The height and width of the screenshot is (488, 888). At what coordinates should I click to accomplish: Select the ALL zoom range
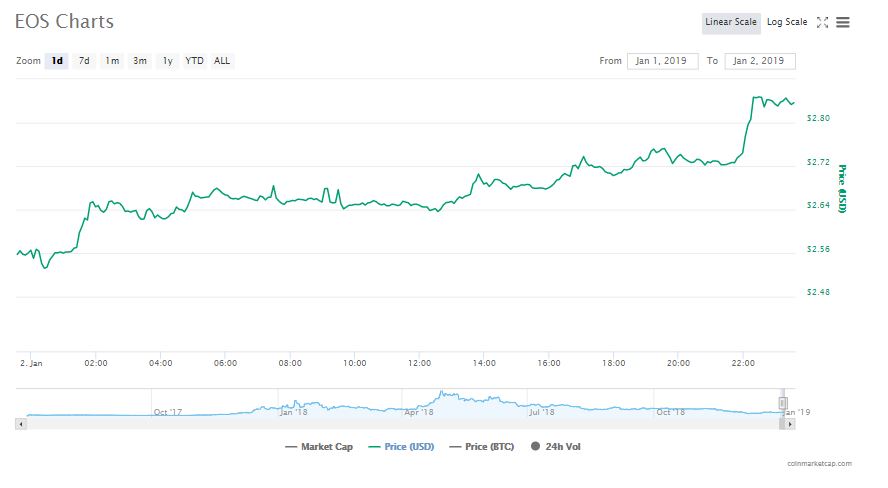point(222,61)
